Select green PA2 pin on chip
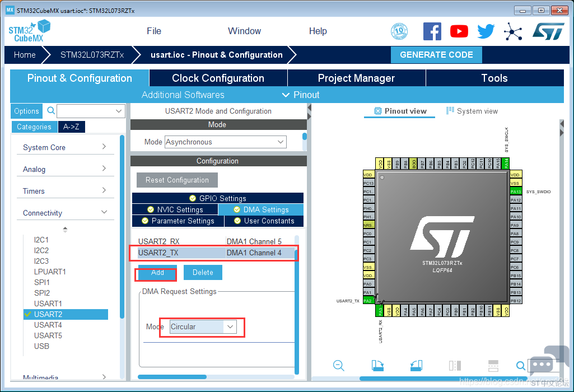Screen dimensions: 574x392 click(368, 301)
